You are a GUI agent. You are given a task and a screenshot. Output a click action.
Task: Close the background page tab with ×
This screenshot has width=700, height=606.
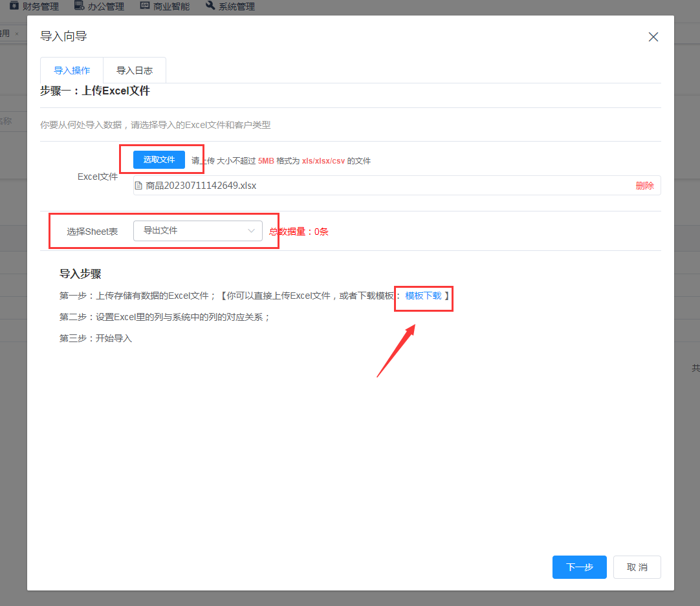pos(17,34)
